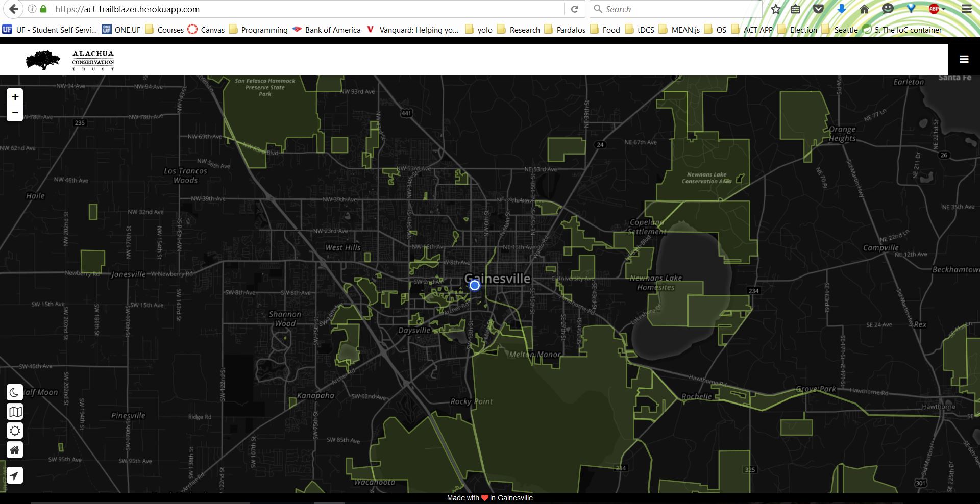Open the 5. The IoC container bookmark

click(x=902, y=30)
